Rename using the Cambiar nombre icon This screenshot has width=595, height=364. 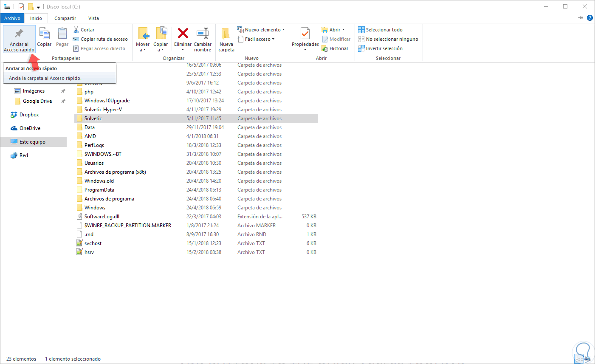(x=203, y=33)
